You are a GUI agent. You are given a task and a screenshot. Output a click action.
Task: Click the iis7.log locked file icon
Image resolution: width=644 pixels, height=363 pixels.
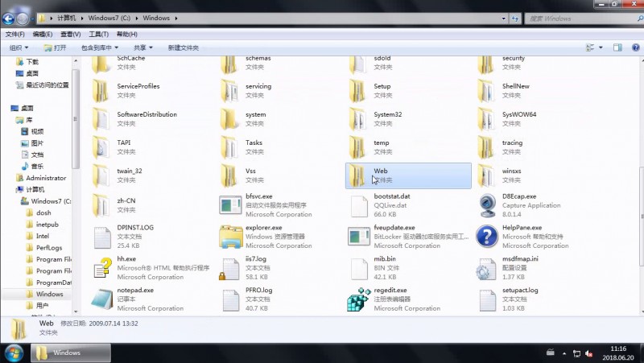pyautogui.click(x=229, y=269)
